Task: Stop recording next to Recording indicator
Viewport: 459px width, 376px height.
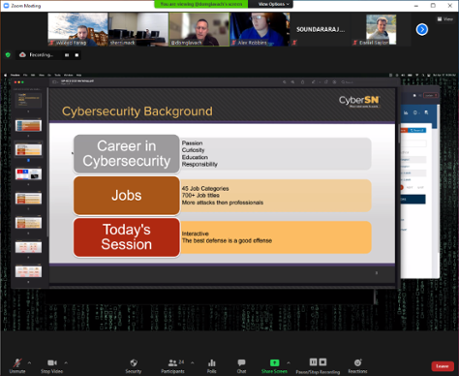Action: click(x=77, y=55)
